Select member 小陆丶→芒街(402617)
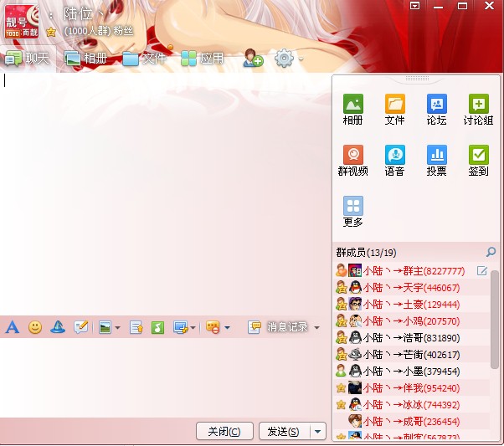Viewport: 504px width, 446px height. point(411,355)
